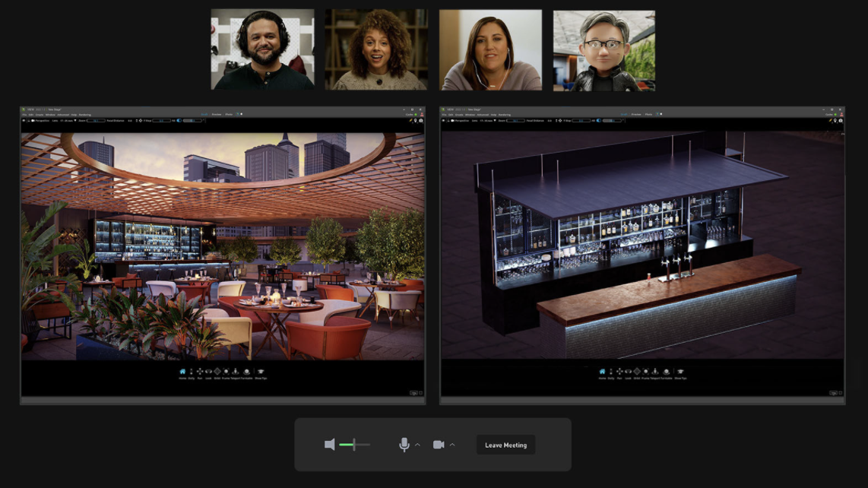Select the Pan tool in right viewport
This screenshot has height=488, width=868.
(x=619, y=372)
